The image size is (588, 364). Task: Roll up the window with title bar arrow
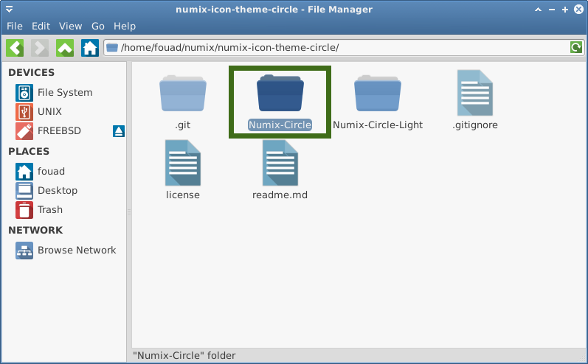[x=538, y=10]
